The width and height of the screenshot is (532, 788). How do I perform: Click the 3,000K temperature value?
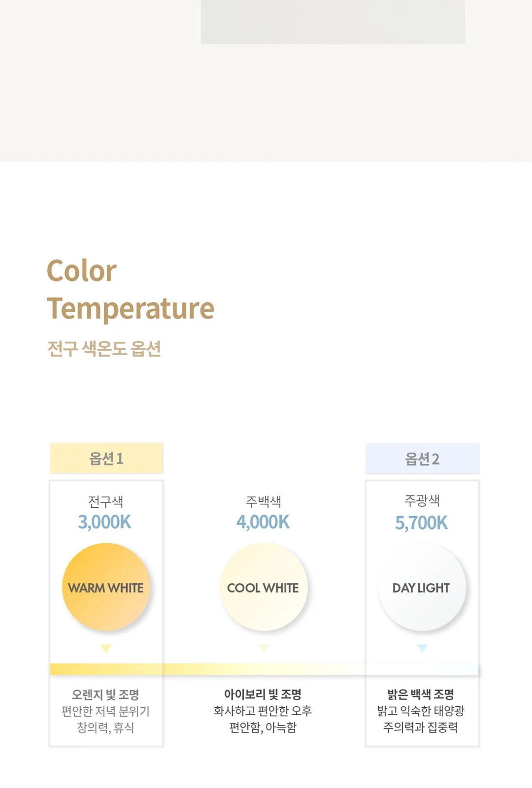coord(105,522)
